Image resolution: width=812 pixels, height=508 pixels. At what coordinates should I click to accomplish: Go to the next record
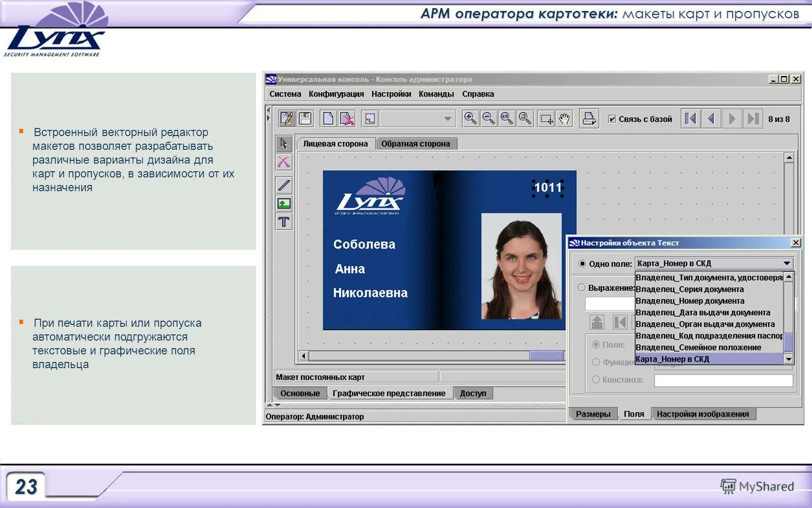[732, 118]
